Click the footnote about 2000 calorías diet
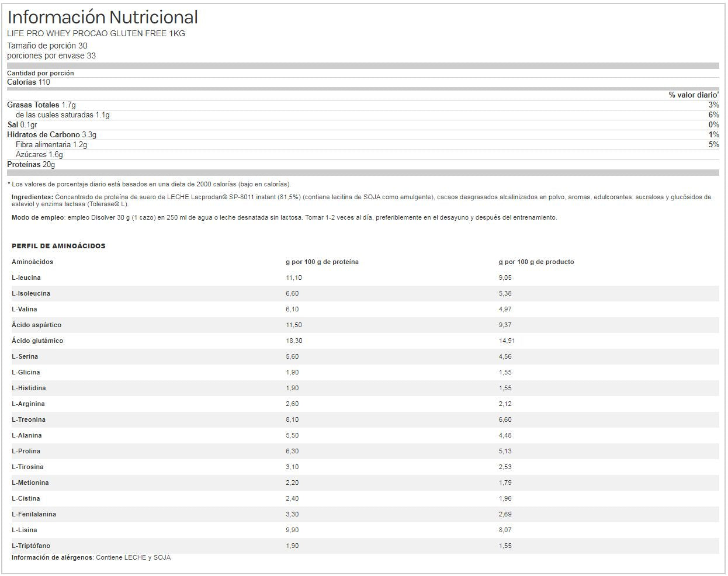Image resolution: width=728 pixels, height=576 pixels. [x=149, y=184]
